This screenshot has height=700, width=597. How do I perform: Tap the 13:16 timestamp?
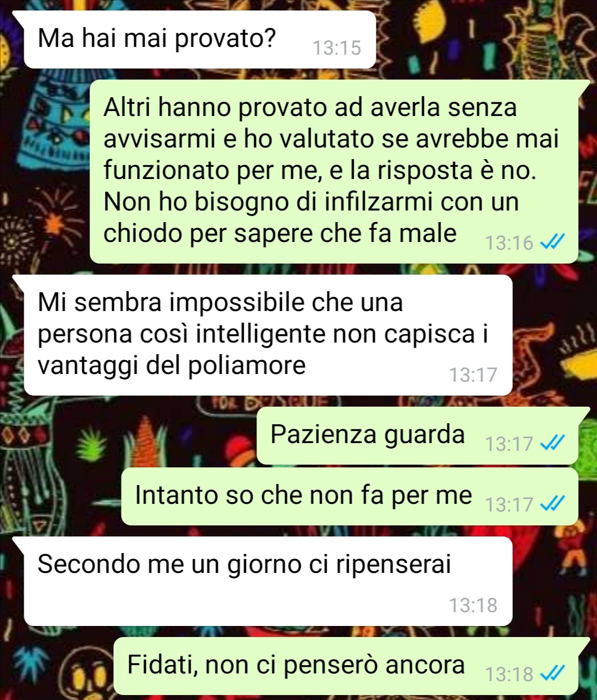click(x=509, y=243)
